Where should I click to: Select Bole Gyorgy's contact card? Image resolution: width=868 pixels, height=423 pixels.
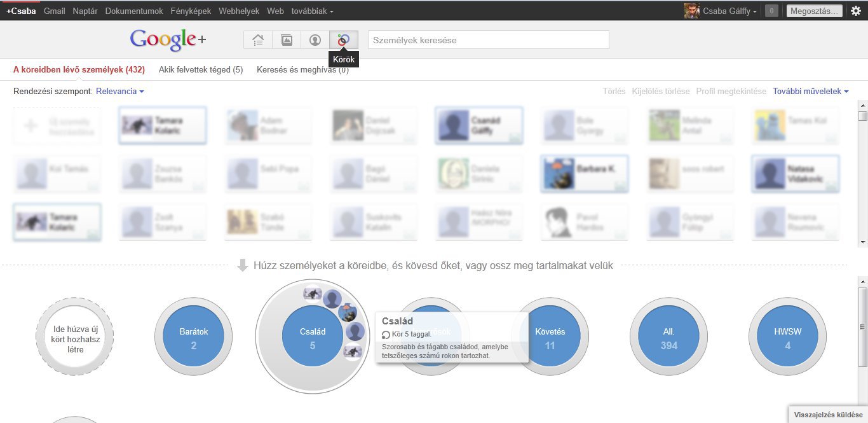585,125
